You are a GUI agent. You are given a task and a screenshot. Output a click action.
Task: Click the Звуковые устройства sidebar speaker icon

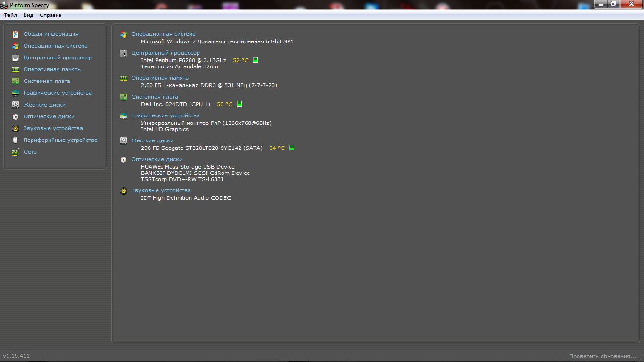coord(16,128)
